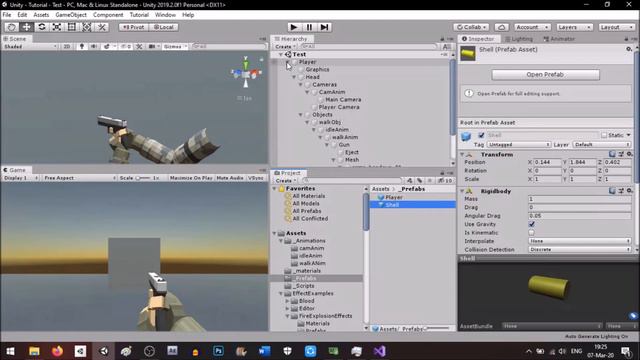The width and height of the screenshot is (640, 360).
Task: Select the Rotate tool
Action: coord(42,27)
